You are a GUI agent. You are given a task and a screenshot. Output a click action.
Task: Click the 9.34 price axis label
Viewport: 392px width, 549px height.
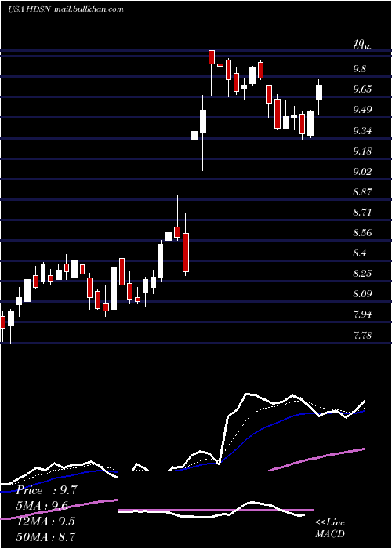click(x=362, y=131)
